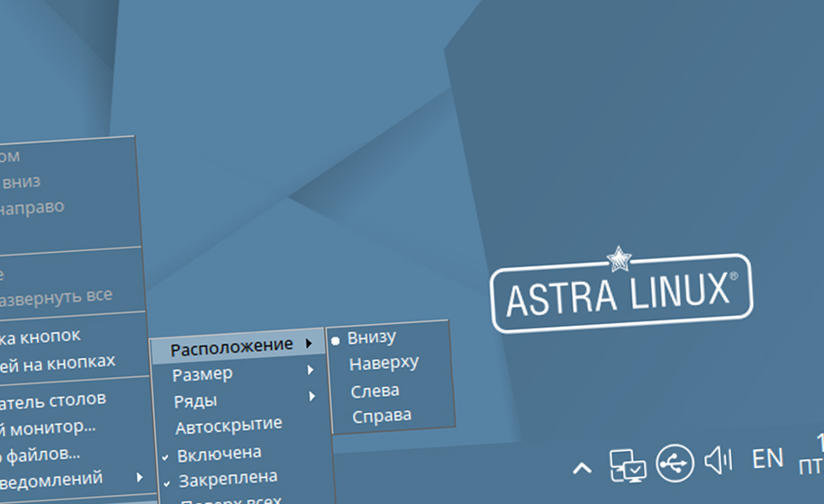Open the Расположение submenu
The image size is (824, 504).
(238, 348)
